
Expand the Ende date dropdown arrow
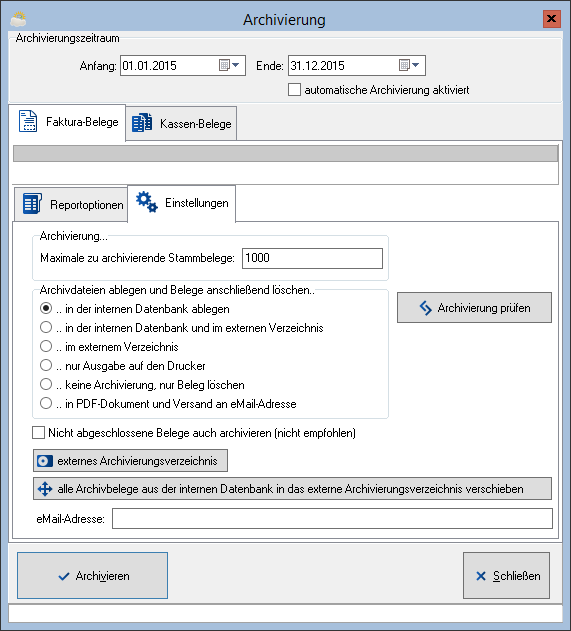[416, 65]
